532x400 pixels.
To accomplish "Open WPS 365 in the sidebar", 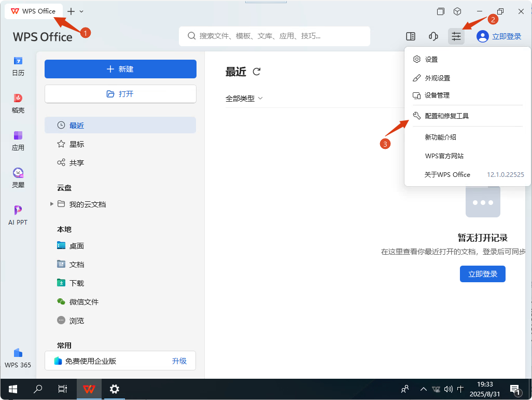I will tap(18, 357).
